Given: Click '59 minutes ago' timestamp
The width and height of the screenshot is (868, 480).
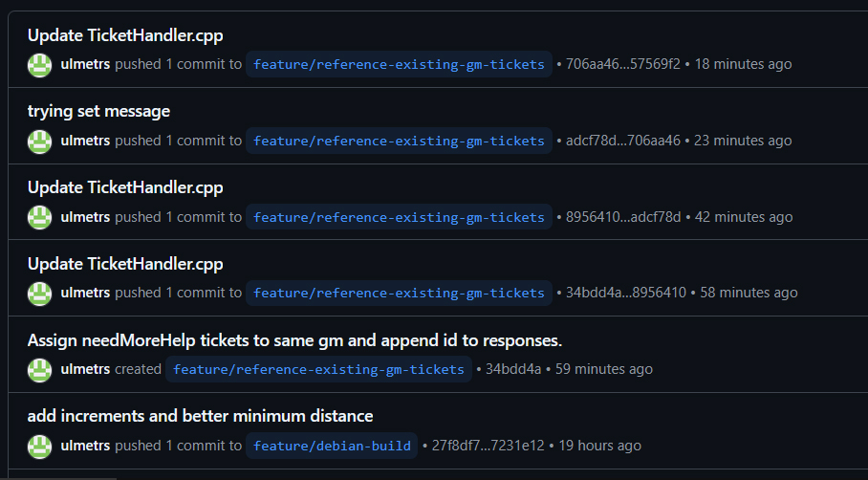Looking at the screenshot, I should click(604, 369).
